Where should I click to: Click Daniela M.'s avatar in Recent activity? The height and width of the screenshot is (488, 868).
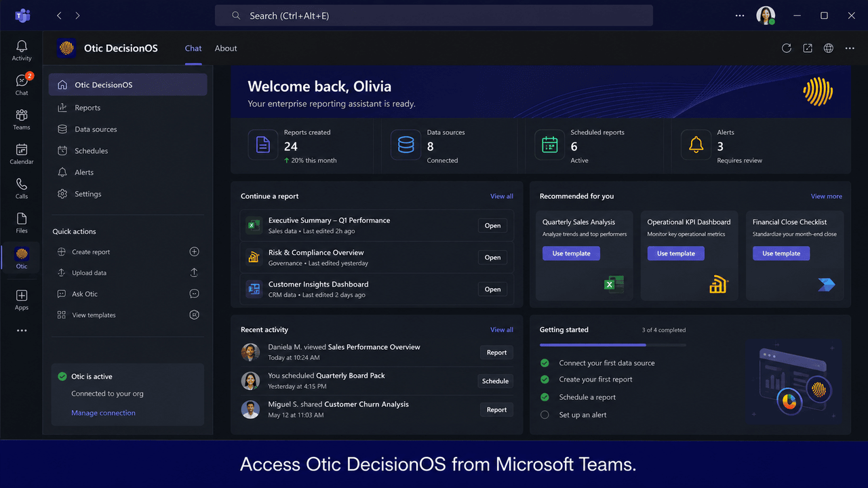pyautogui.click(x=250, y=352)
